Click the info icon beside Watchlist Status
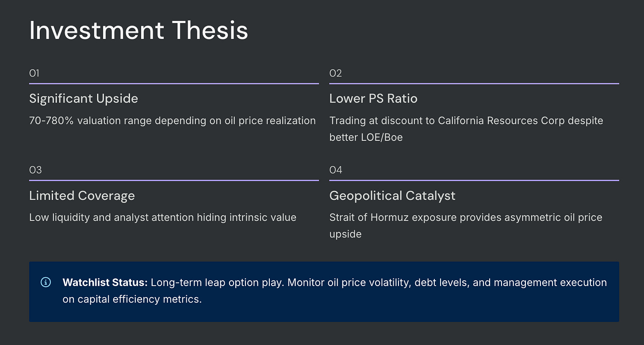The height and width of the screenshot is (345, 644). (x=46, y=282)
